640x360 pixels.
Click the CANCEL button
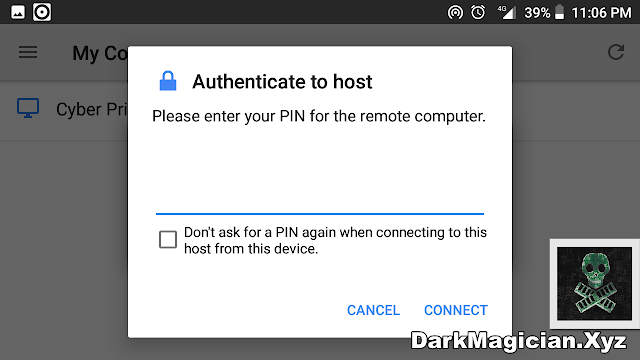(x=373, y=310)
